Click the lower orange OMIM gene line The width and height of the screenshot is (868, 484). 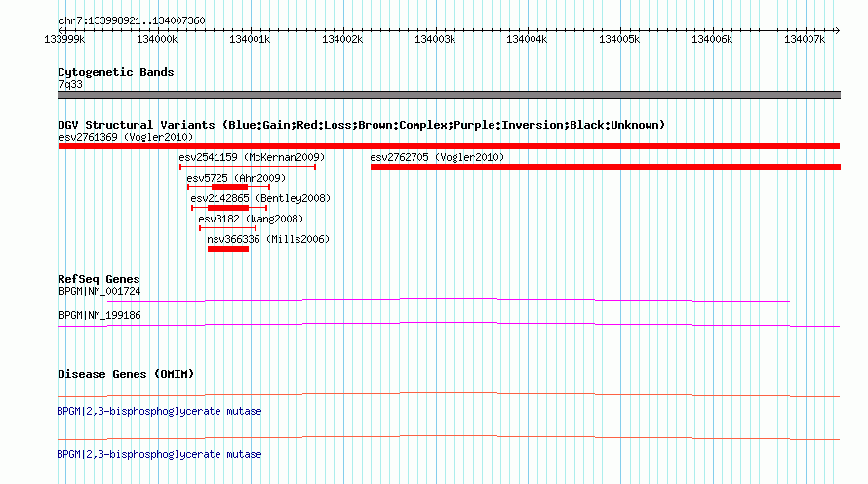449,437
